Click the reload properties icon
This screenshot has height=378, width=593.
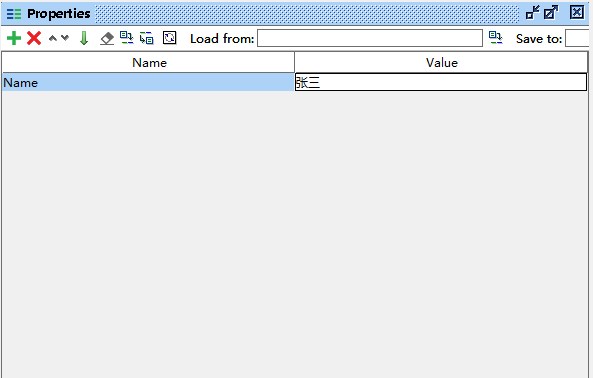pos(169,38)
